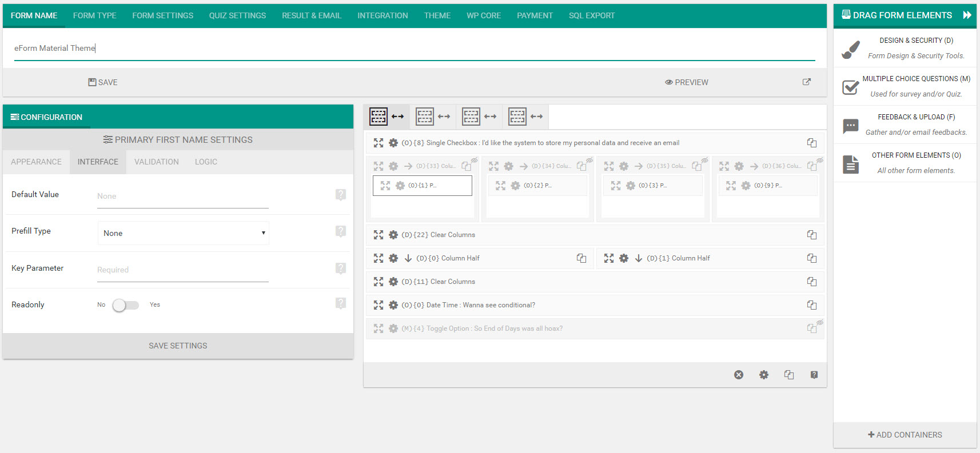Click the Design & Security brush icon
This screenshot has height=453, width=980.
point(850,49)
